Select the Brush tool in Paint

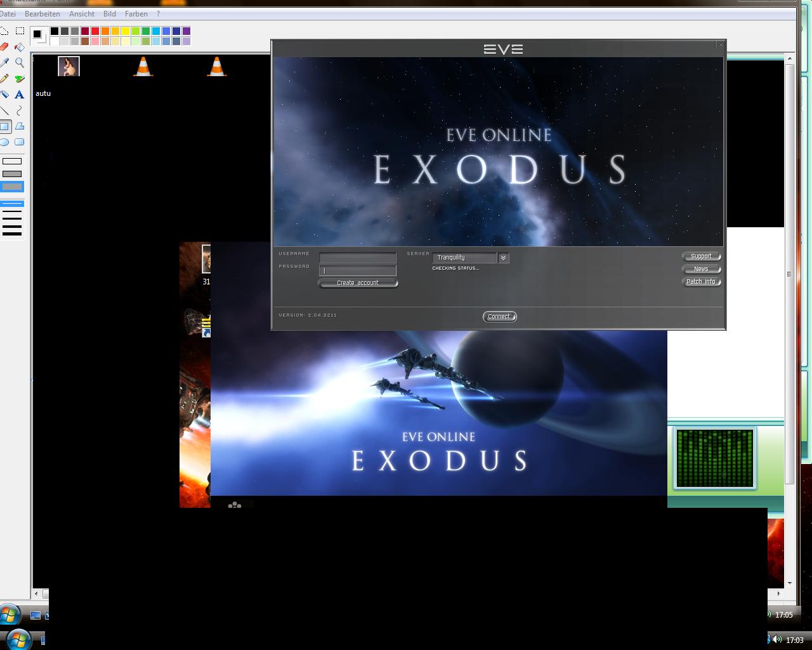(x=20, y=78)
